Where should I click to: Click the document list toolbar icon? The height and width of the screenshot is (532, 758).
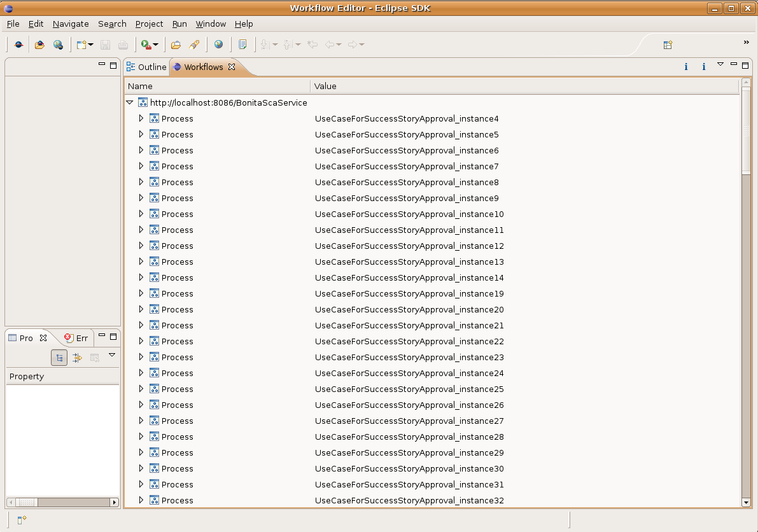point(242,45)
